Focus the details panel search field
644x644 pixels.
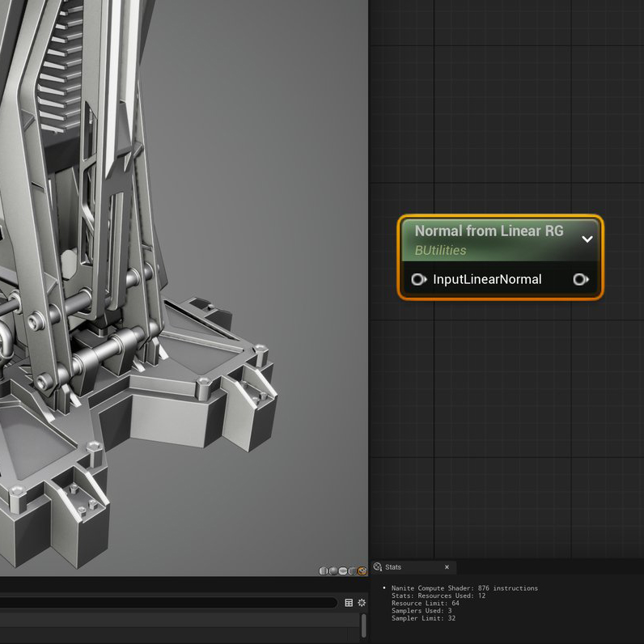pyautogui.click(x=168, y=603)
